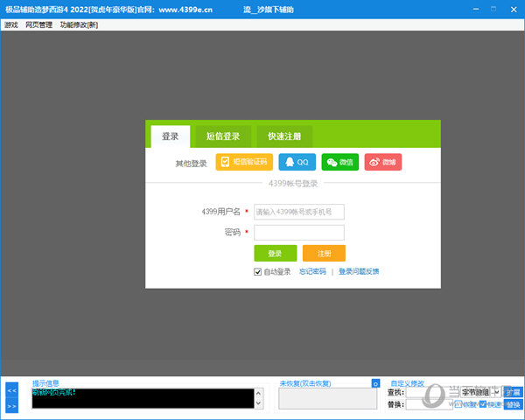Open the 忘记密码 link
Screen dimensions: 525x420
point(312,271)
